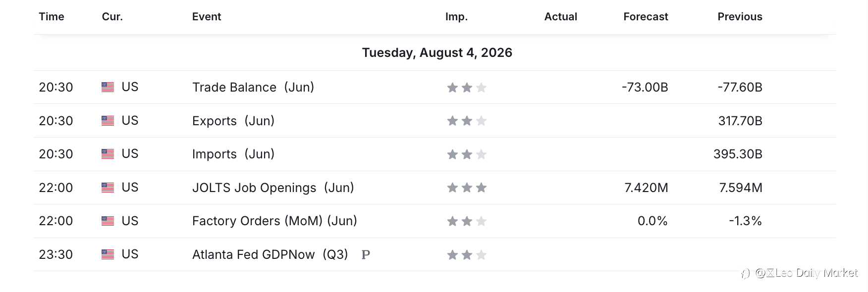
Task: Click the US flag icon beside Trade Balance
Action: click(108, 87)
